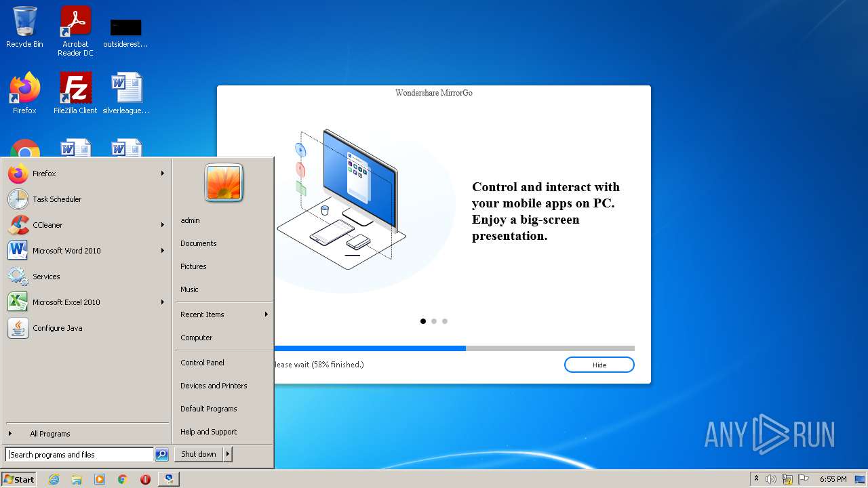Open Firefox desktop shortcut
Image resolution: width=868 pixels, height=488 pixels.
pos(24,94)
